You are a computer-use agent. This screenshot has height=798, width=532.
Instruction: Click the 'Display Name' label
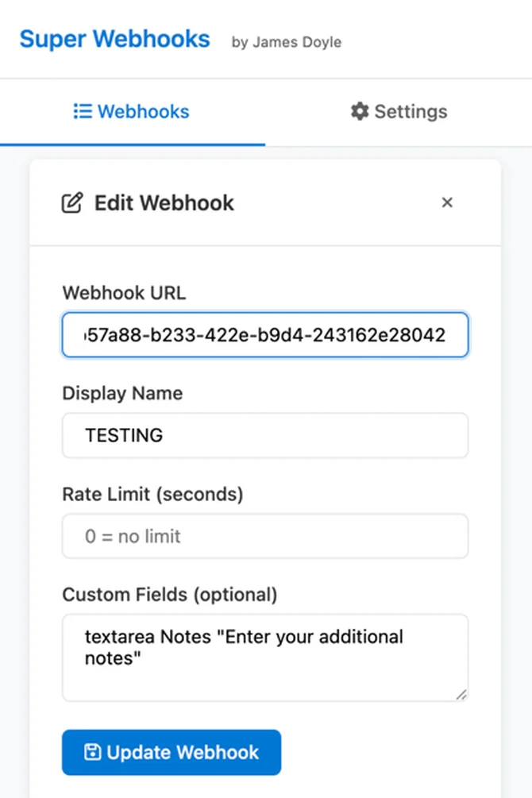tap(122, 393)
